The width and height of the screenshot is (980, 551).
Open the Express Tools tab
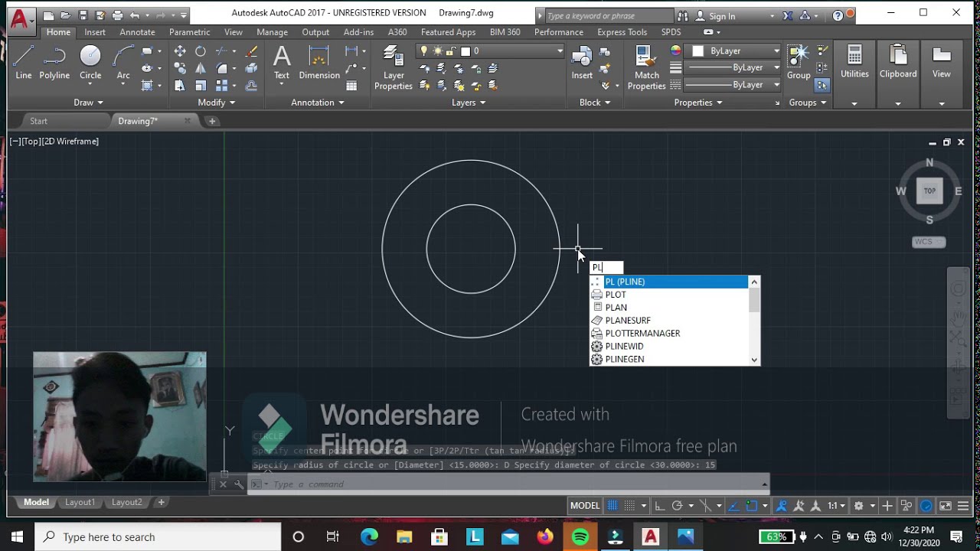(x=622, y=32)
